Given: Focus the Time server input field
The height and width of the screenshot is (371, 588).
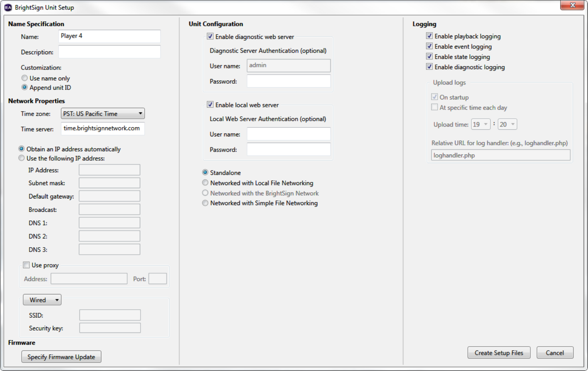Looking at the screenshot, I should click(x=103, y=129).
